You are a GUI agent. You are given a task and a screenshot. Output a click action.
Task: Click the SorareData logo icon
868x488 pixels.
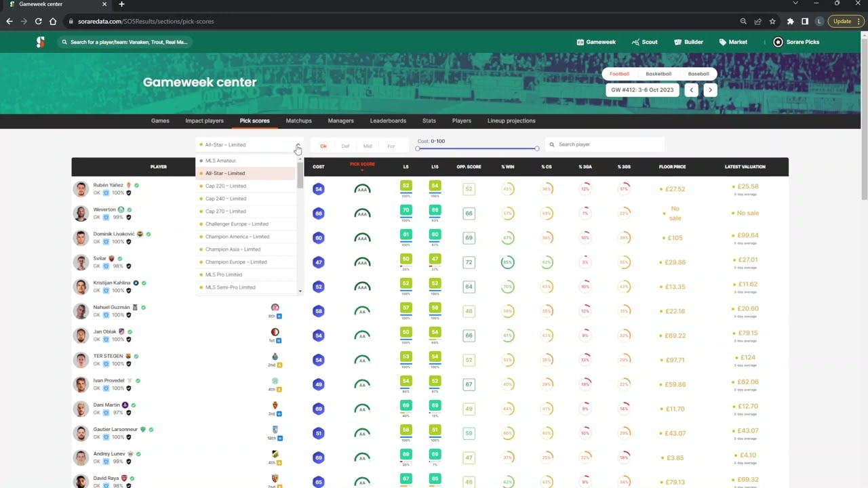(x=41, y=42)
